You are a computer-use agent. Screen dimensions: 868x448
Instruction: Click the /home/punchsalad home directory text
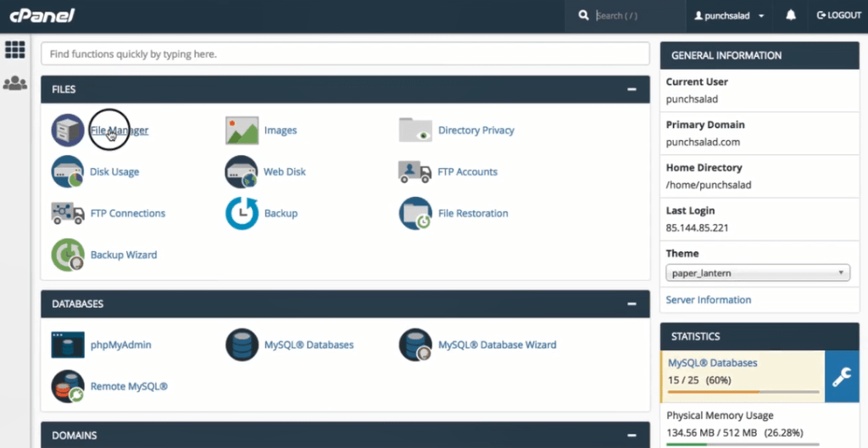pyautogui.click(x=709, y=185)
